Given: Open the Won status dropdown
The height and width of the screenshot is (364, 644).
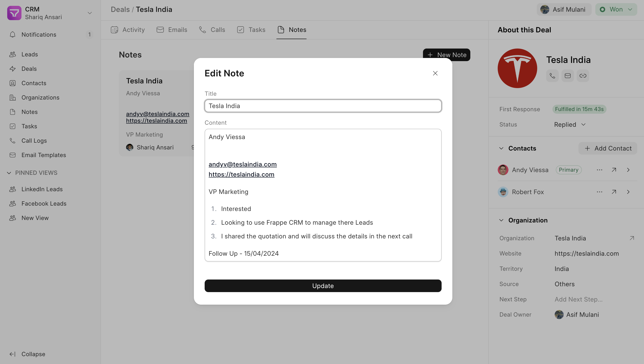Looking at the screenshot, I should [x=616, y=9].
